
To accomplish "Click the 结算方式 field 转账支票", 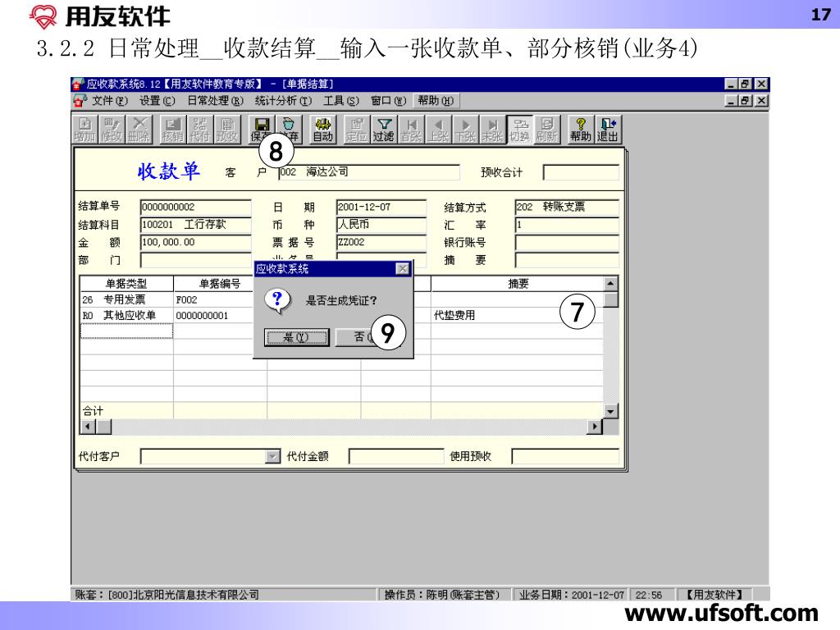I will 568,207.
